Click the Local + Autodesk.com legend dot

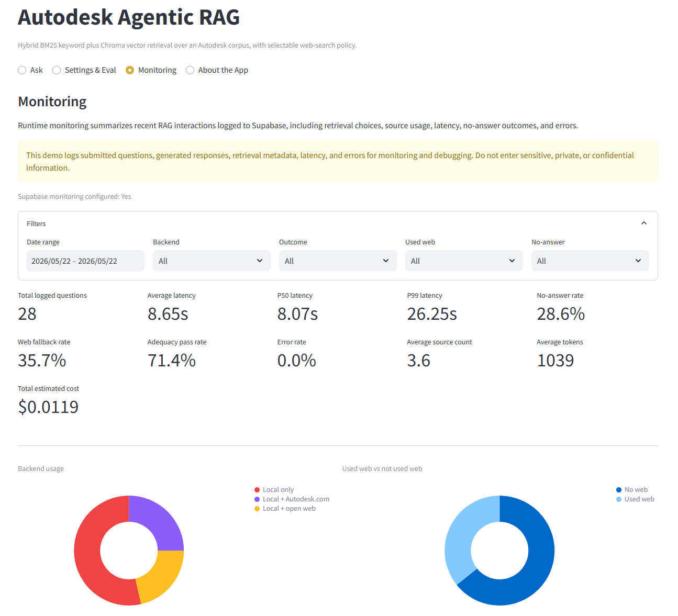tap(257, 499)
